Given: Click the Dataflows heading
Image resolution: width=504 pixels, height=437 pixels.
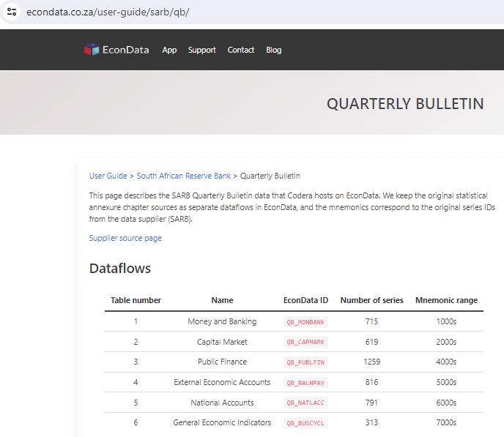Looking at the screenshot, I should (120, 269).
